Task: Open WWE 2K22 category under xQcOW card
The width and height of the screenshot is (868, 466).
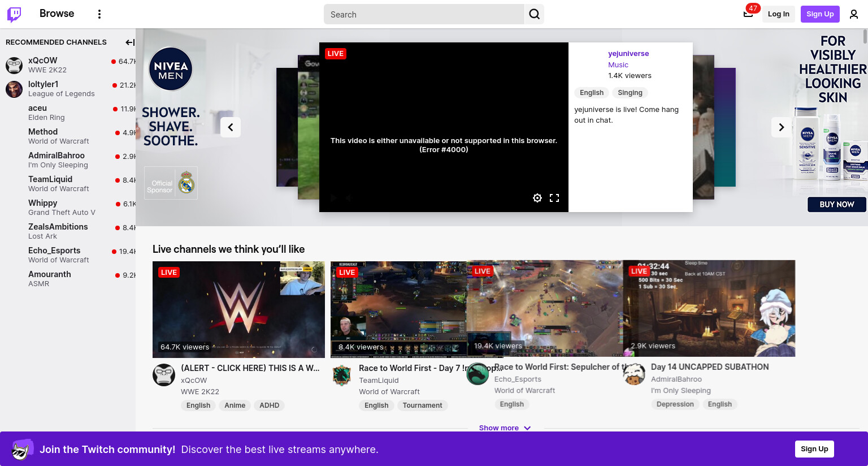Action: pos(200,392)
